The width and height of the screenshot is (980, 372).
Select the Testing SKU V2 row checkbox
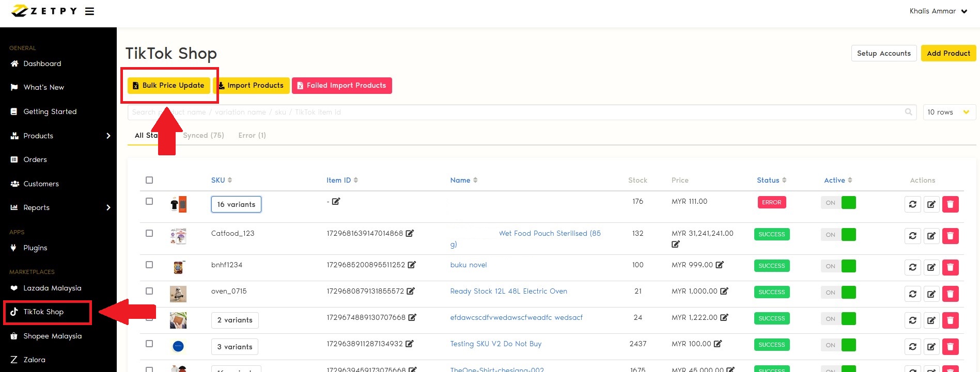(x=149, y=344)
